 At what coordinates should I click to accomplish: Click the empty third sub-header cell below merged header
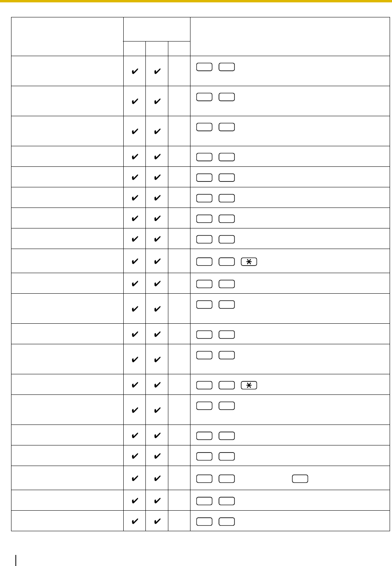(179, 48)
